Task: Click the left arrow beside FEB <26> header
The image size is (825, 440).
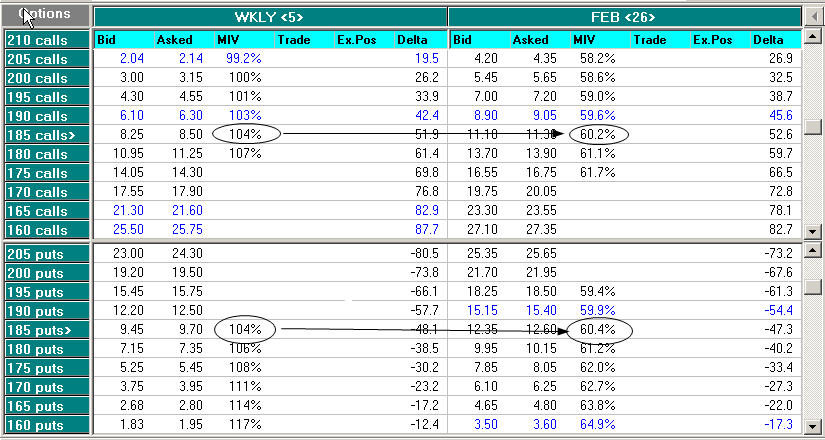Action: click(812, 17)
